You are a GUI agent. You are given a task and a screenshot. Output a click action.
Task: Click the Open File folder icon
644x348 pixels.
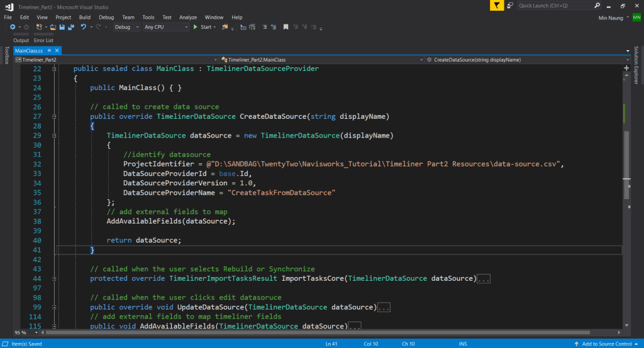click(53, 27)
